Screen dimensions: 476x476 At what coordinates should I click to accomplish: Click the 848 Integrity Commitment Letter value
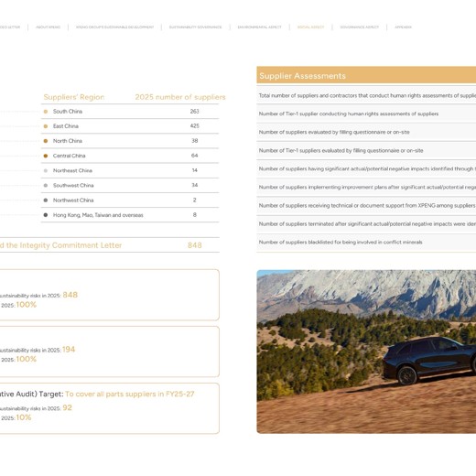click(x=195, y=245)
